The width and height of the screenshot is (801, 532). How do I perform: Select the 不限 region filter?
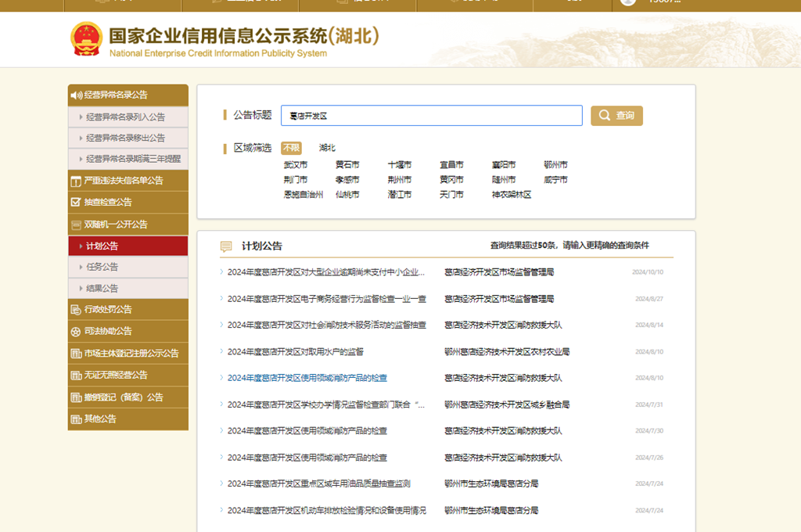coord(291,148)
